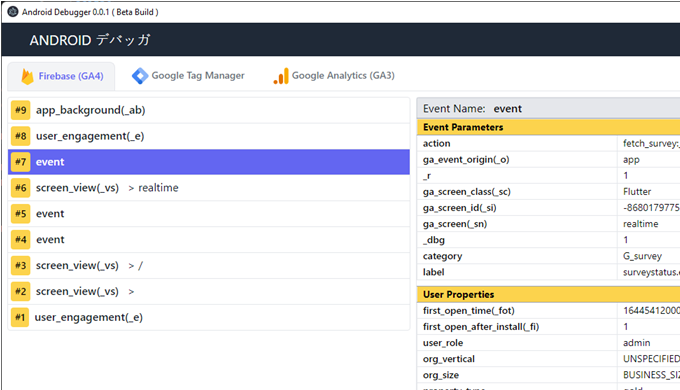Viewport: 680px width, 390px height.
Task: Select the user_engagement(_e) text in the #1 row
Action: click(x=88, y=318)
